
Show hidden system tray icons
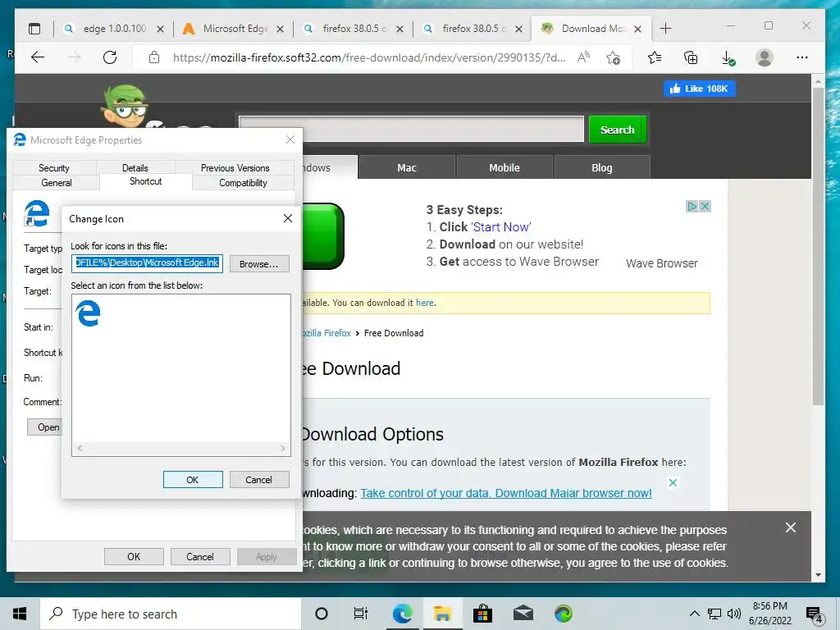[x=694, y=614]
